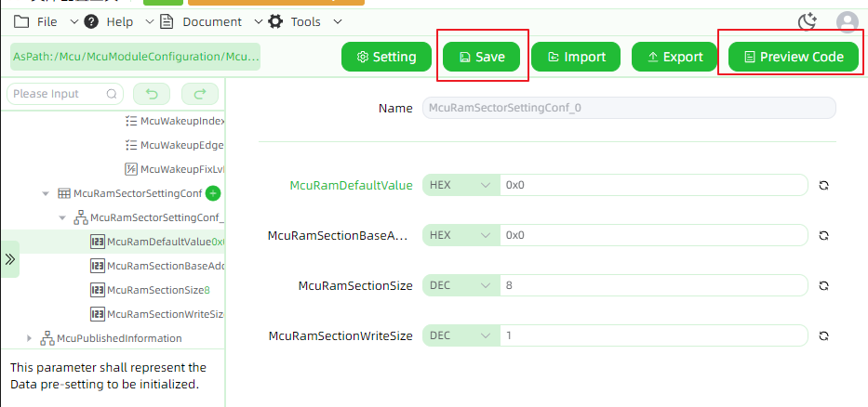The height and width of the screenshot is (407, 868).
Task: Open the user profile avatar
Action: point(847,22)
